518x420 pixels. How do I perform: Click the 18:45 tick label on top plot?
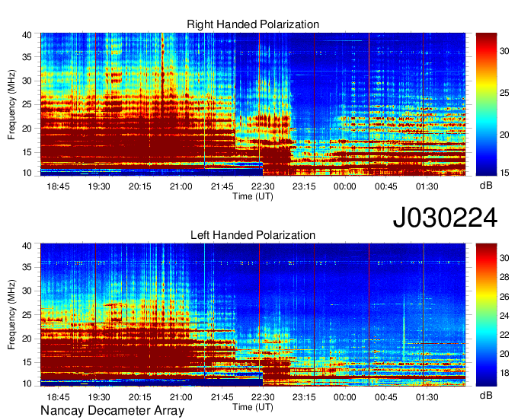pyautogui.click(x=58, y=186)
